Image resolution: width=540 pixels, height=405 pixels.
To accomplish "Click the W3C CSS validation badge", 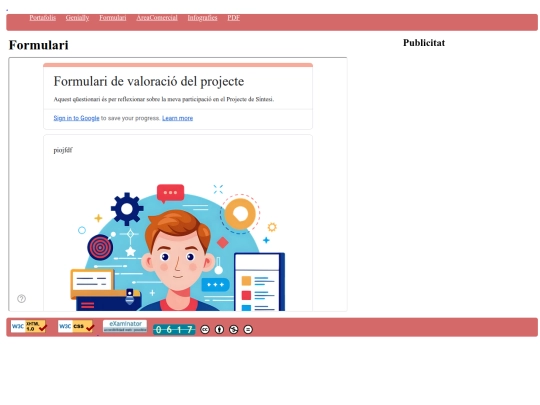I will (x=76, y=326).
